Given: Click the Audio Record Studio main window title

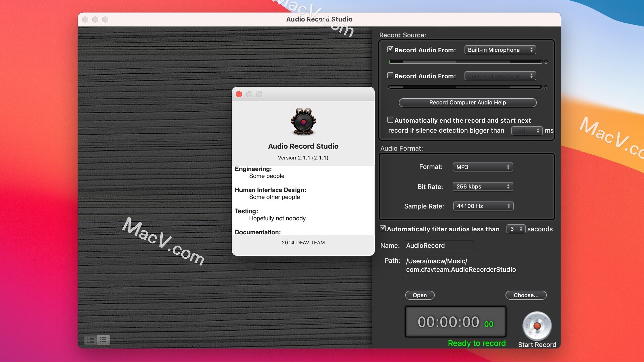Looking at the screenshot, I should pos(319,19).
